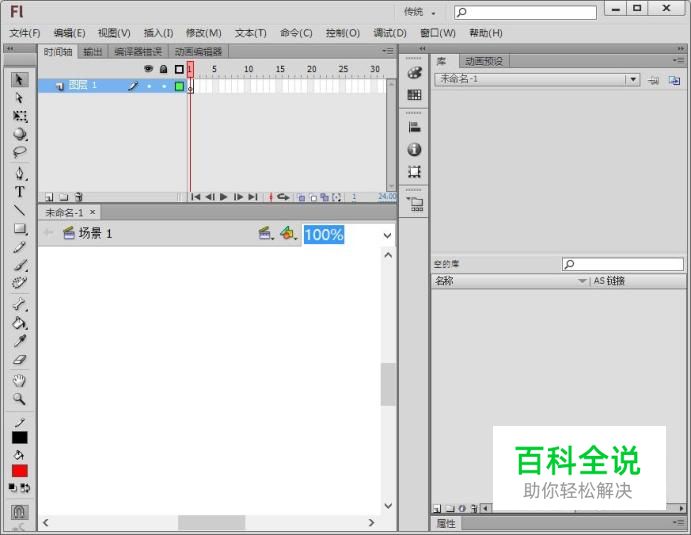Open the Edit Symbols dropdown
The image size is (691, 535).
click(289, 233)
